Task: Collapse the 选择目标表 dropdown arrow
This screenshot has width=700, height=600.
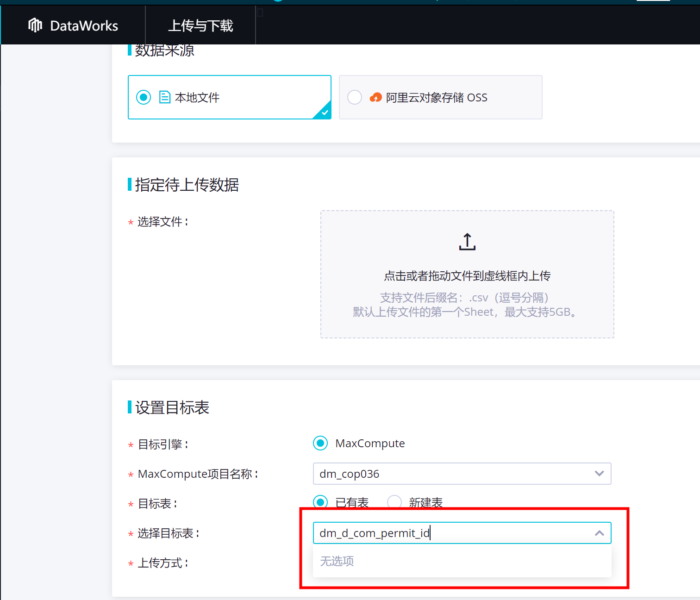Action: tap(599, 533)
